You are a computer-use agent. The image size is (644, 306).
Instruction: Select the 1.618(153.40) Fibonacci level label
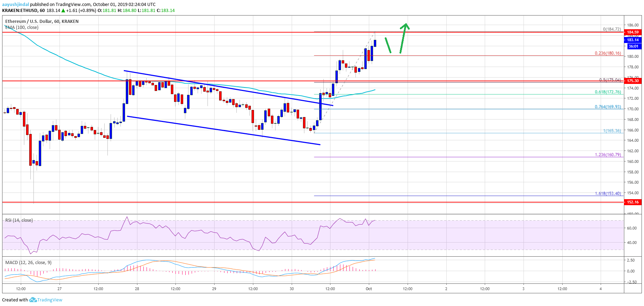pos(608,194)
